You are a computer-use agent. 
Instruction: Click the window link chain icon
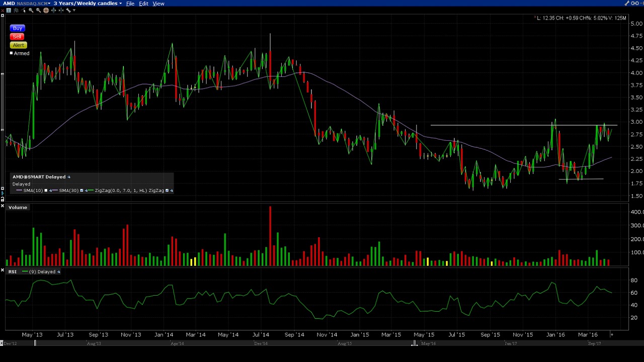coord(635,4)
